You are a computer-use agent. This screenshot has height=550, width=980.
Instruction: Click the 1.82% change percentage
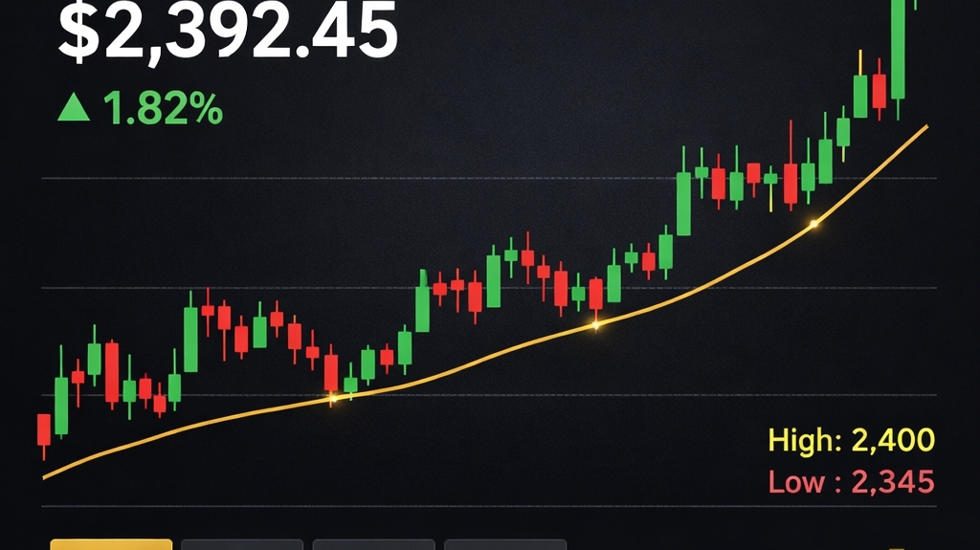[163, 108]
